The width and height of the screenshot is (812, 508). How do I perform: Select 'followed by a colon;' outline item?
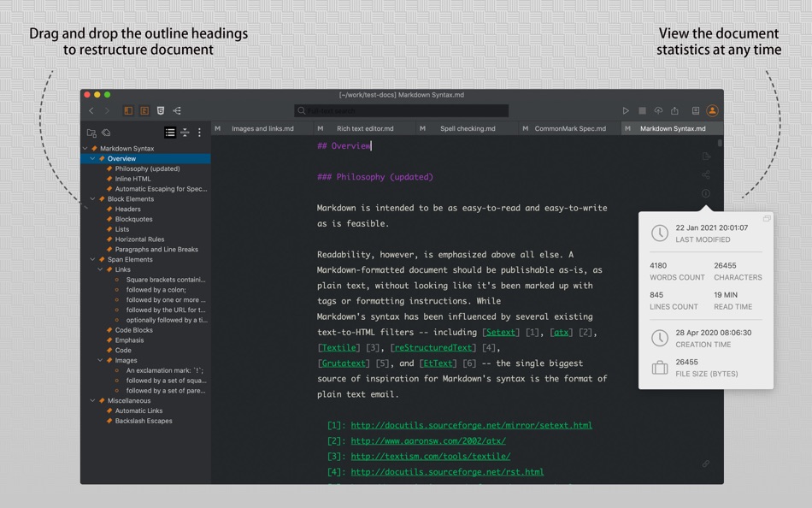(x=156, y=290)
